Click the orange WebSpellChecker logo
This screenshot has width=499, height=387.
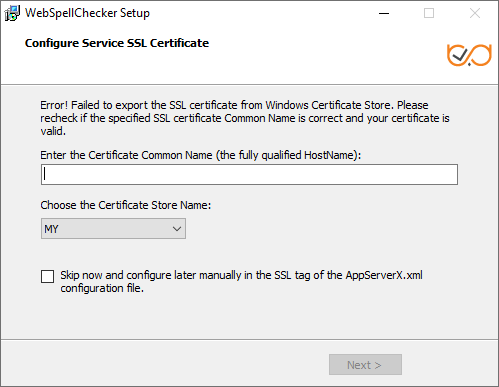point(469,55)
